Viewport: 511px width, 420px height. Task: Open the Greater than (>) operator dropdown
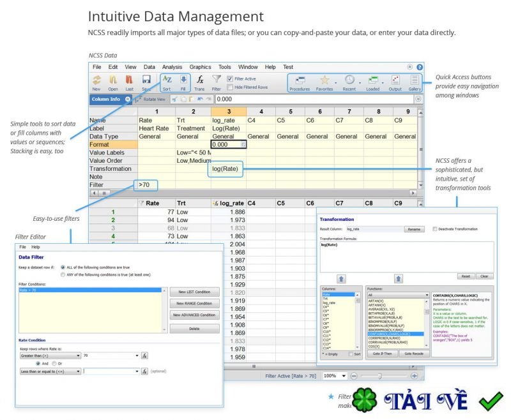(50, 356)
